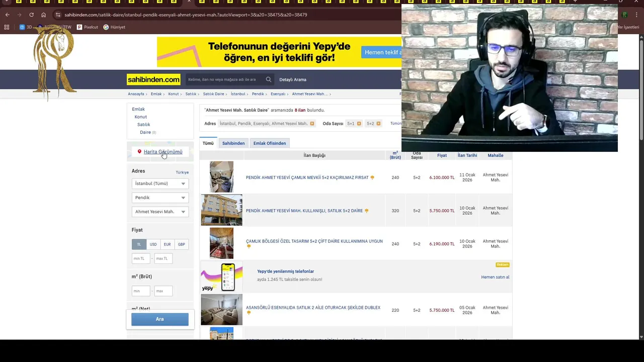
Task: Click Pendik in the breadcrumb
Action: pyautogui.click(x=258, y=94)
